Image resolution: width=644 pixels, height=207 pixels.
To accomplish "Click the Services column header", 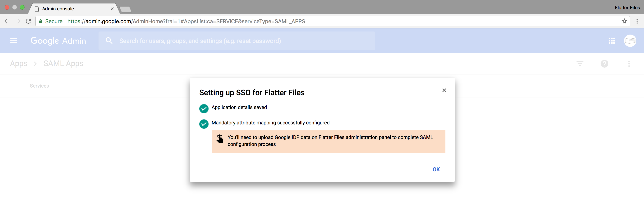I will pos(39,86).
